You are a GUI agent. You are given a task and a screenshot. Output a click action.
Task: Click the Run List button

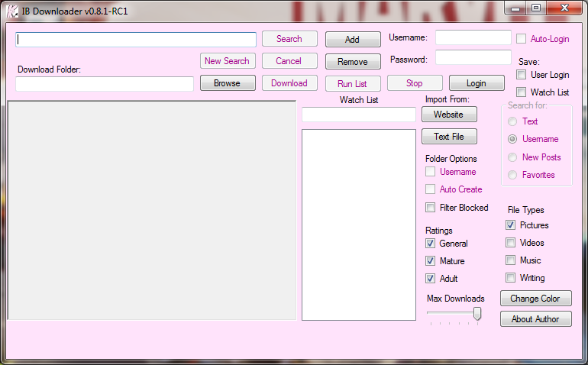[353, 84]
